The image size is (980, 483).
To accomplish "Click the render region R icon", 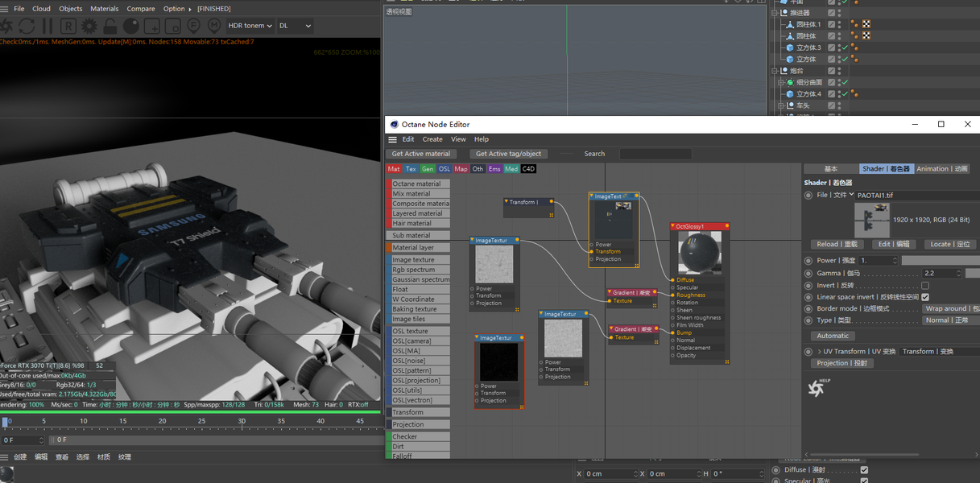I will click(68, 26).
